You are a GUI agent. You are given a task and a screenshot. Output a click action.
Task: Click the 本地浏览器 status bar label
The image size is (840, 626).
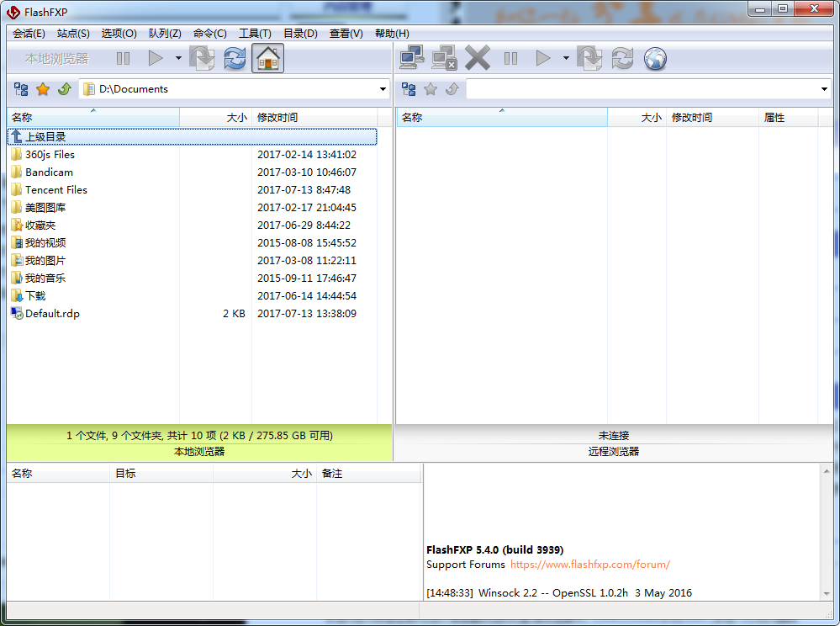pos(199,452)
